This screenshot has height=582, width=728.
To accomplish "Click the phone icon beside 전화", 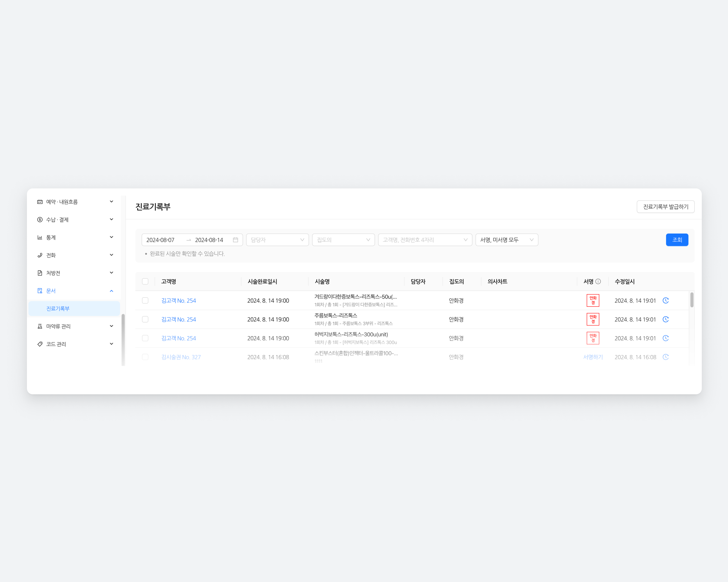I will (x=40, y=255).
